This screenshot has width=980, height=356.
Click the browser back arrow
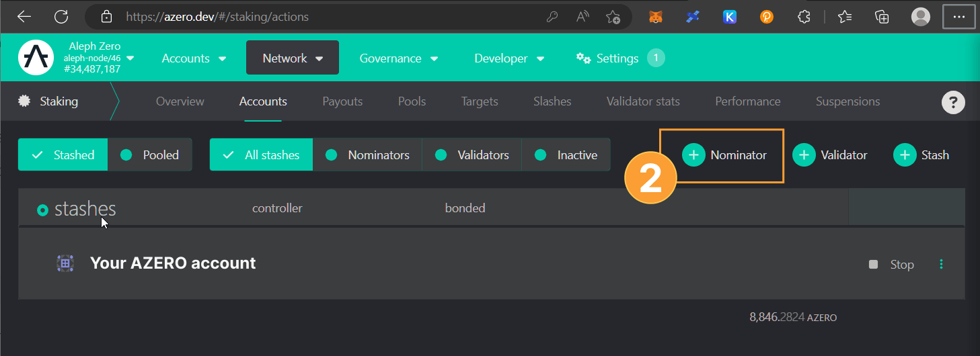[25, 17]
